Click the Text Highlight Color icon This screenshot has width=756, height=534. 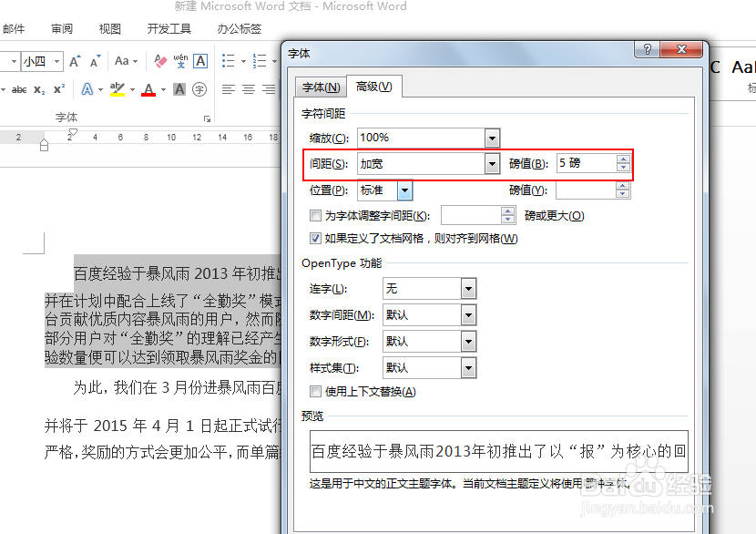point(117,89)
